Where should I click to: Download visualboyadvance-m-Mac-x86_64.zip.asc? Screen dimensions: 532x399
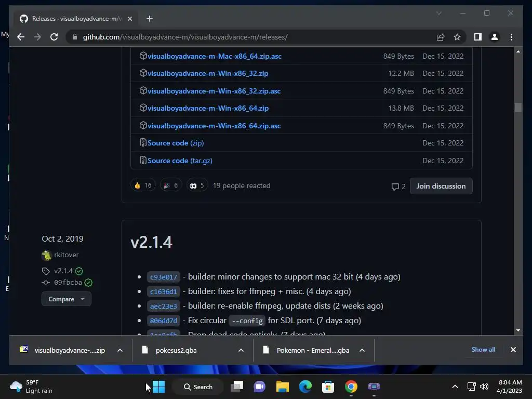click(215, 56)
